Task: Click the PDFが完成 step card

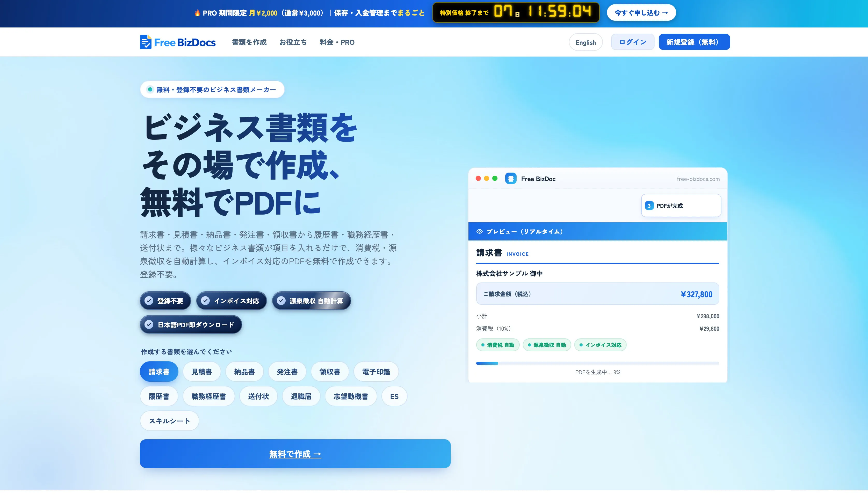Action: 681,206
